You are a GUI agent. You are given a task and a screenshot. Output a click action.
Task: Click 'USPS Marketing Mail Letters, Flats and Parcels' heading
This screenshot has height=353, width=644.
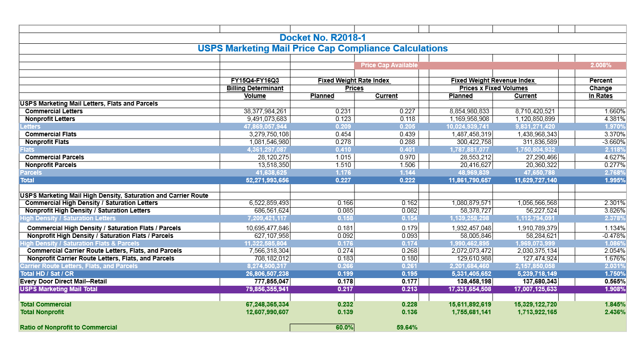click(89, 104)
